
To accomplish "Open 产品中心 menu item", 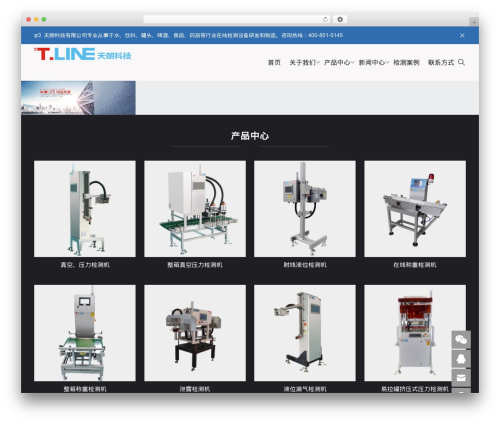I will 337,62.
